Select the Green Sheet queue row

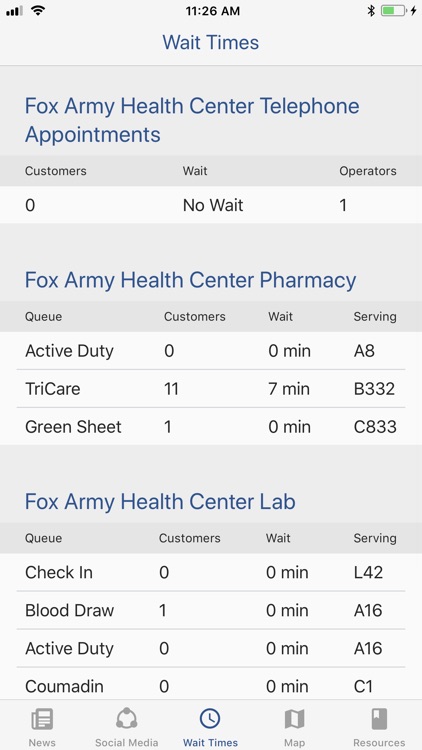211,426
